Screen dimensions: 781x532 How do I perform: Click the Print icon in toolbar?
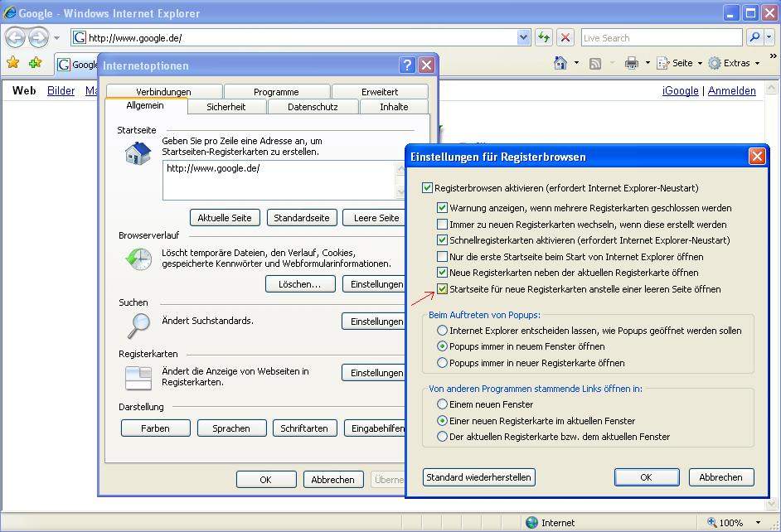click(x=632, y=63)
